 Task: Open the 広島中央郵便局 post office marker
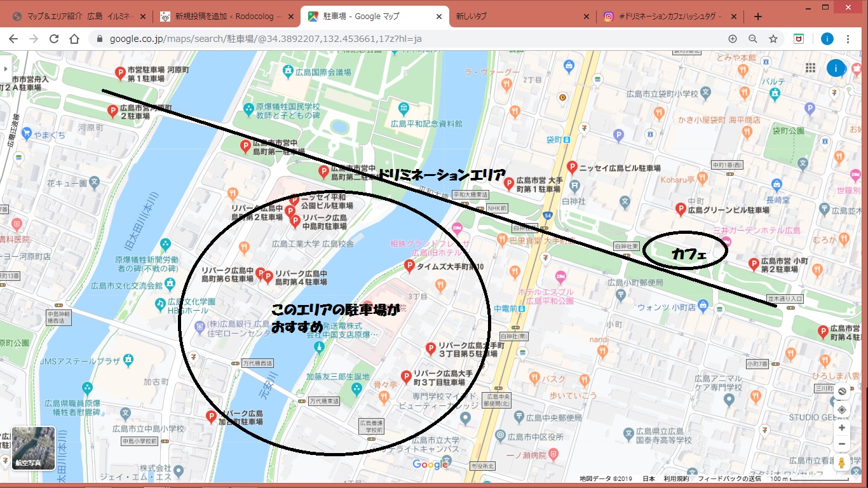tap(519, 417)
